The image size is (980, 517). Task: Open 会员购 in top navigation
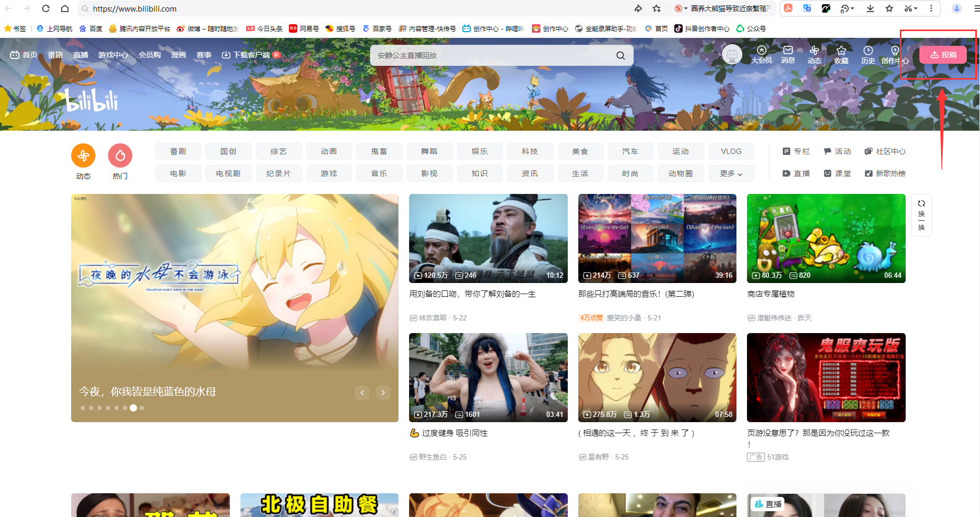click(x=150, y=55)
